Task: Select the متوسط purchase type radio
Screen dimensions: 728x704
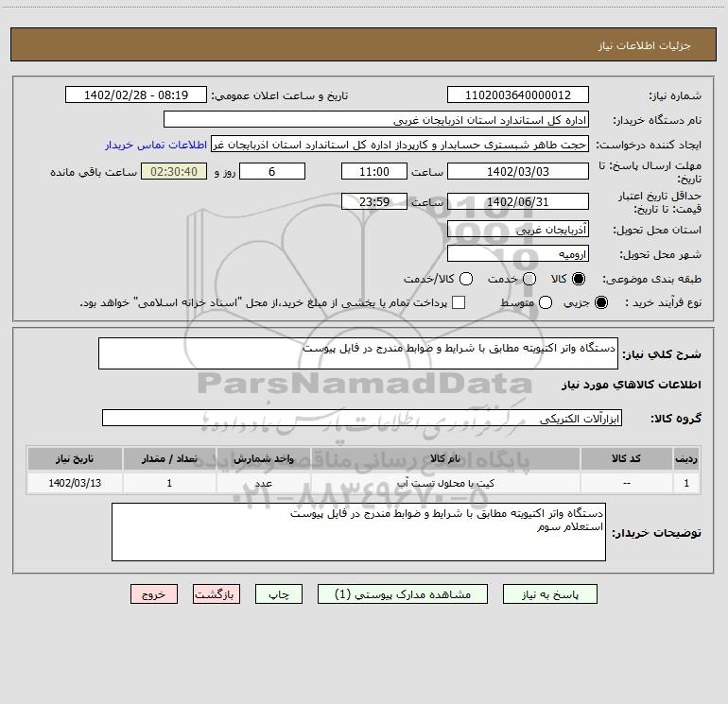Action: coord(546,302)
